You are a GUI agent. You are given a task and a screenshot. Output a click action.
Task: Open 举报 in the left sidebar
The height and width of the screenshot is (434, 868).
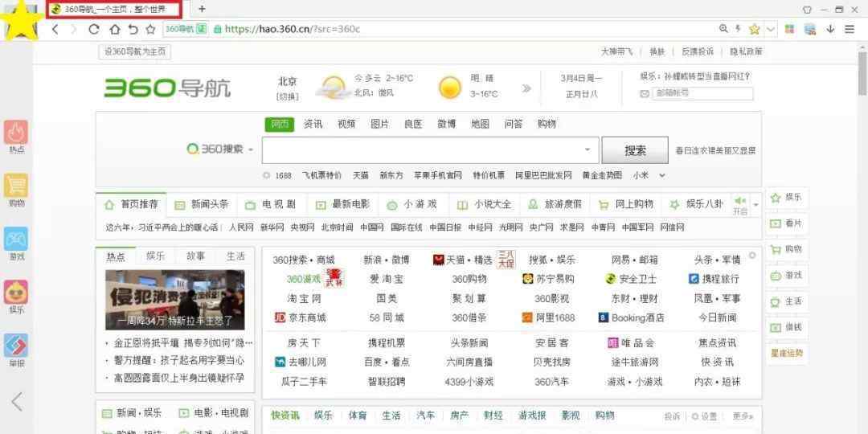(16, 350)
